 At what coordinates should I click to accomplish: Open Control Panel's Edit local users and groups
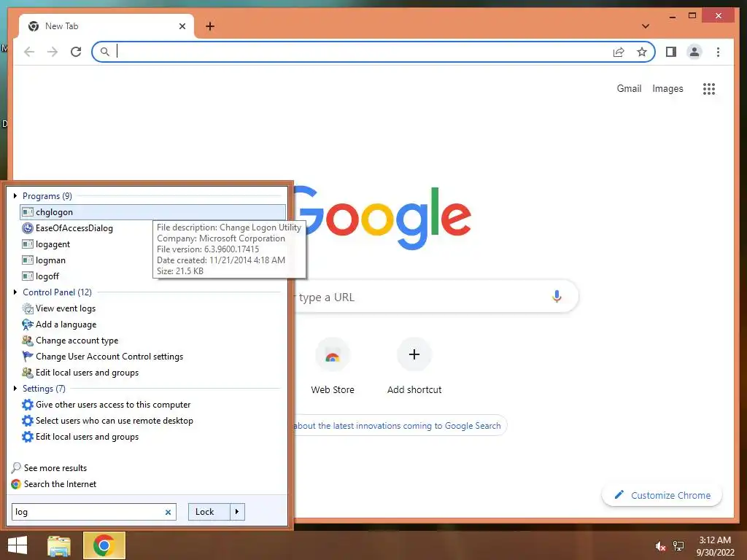(x=80, y=373)
